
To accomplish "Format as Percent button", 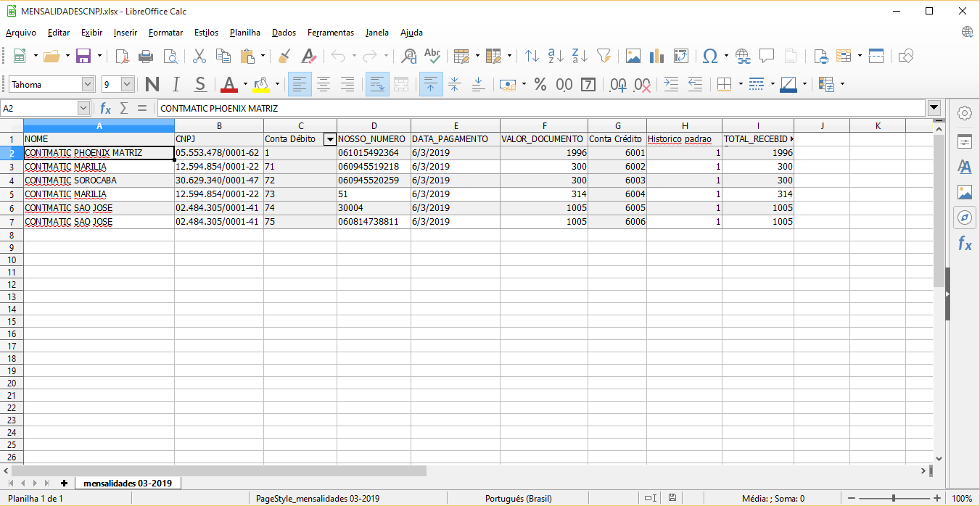I will click(x=540, y=85).
